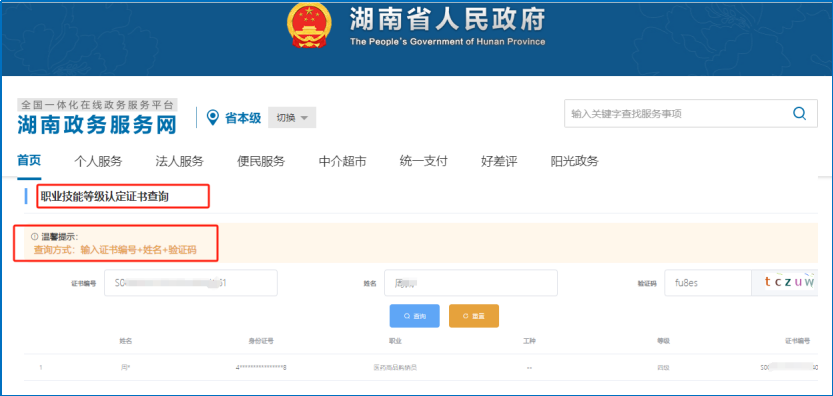Click the orange 重置 button
The height and width of the screenshot is (396, 833).
pos(474,316)
